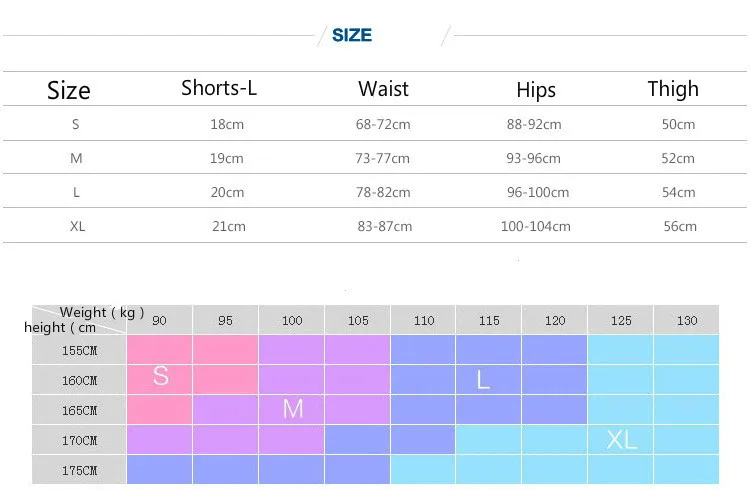The width and height of the screenshot is (750, 490).
Task: Click the white S label on pink zone
Action: (160, 376)
